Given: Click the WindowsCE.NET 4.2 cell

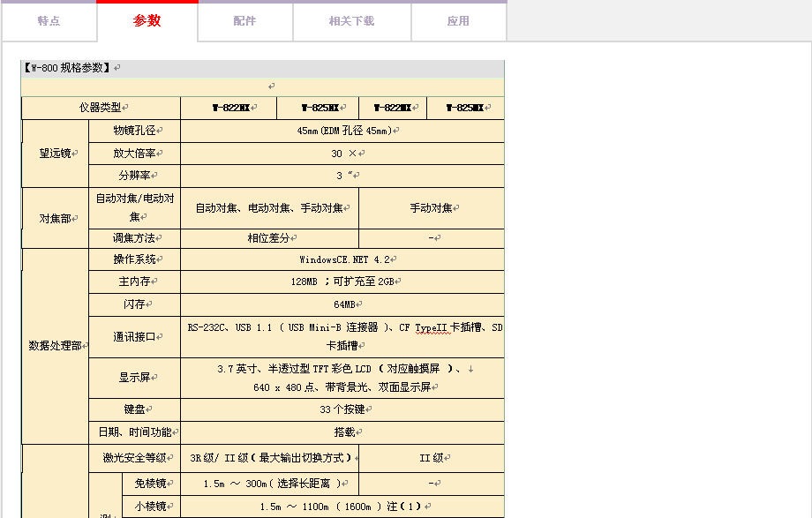Looking at the screenshot, I should pyautogui.click(x=343, y=259).
